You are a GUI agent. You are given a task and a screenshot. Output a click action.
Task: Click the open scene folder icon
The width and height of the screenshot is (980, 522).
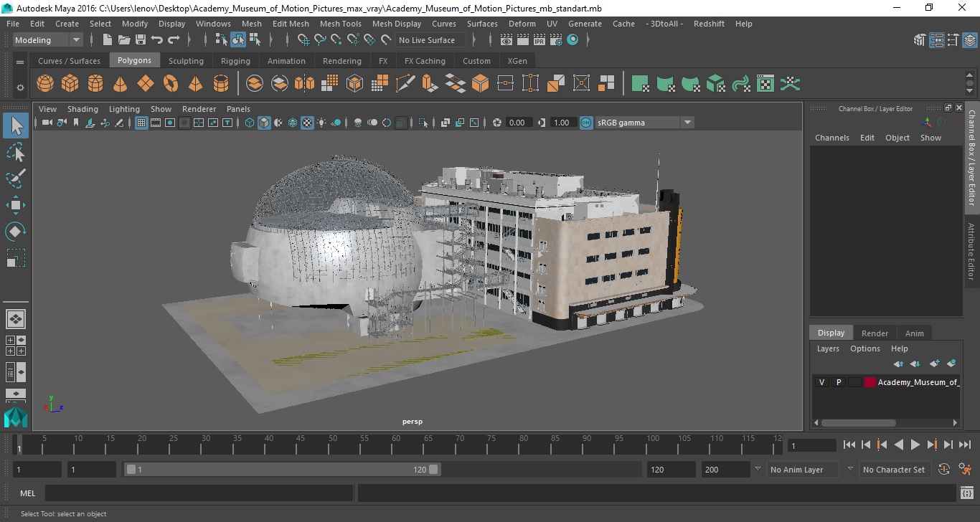pos(124,40)
